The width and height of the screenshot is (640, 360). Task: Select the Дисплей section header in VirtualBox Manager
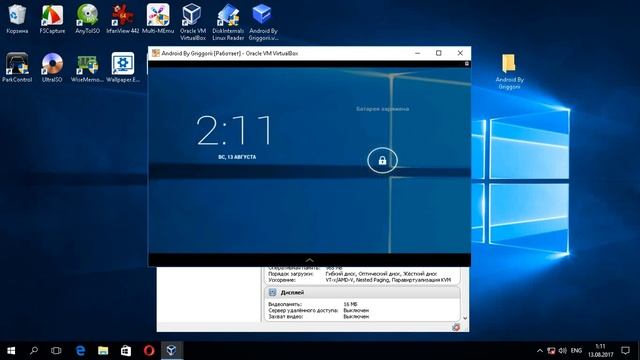[362, 293]
